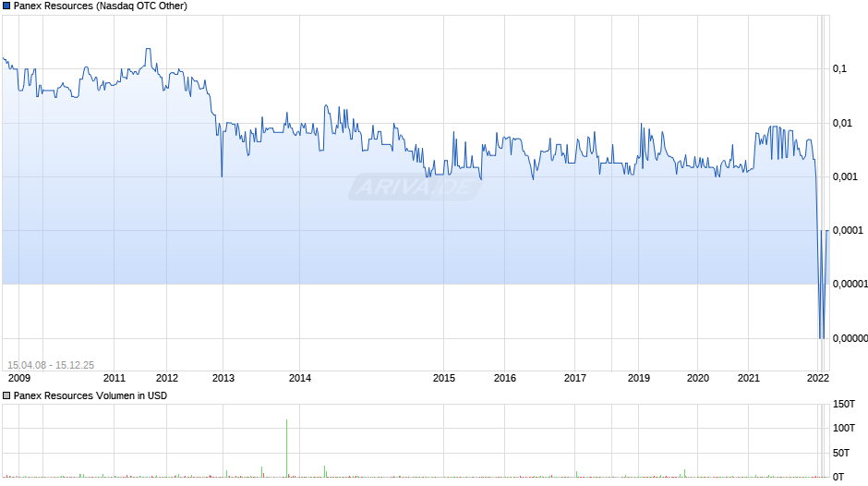The image size is (868, 486).
Task: Click the 2014 x-axis label
Action: click(x=300, y=378)
